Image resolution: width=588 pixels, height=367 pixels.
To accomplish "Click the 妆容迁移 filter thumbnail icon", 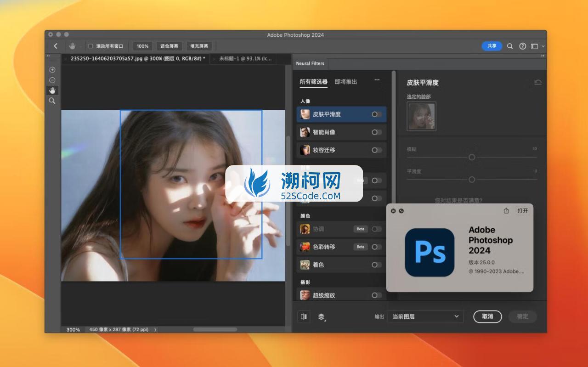I will [305, 150].
